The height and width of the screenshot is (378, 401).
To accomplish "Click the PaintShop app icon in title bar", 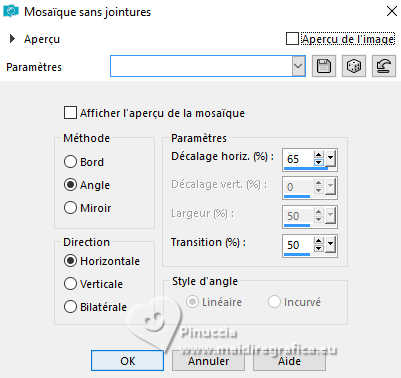I will (x=11, y=11).
